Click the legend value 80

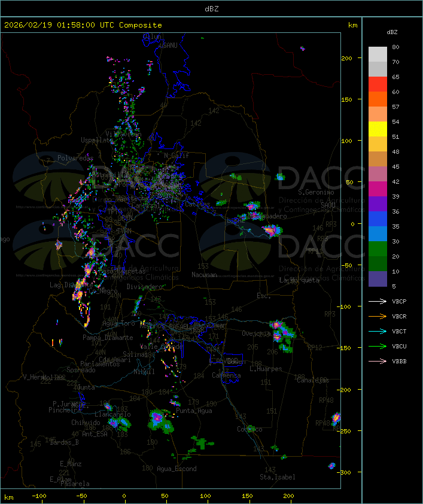pyautogui.click(x=395, y=47)
